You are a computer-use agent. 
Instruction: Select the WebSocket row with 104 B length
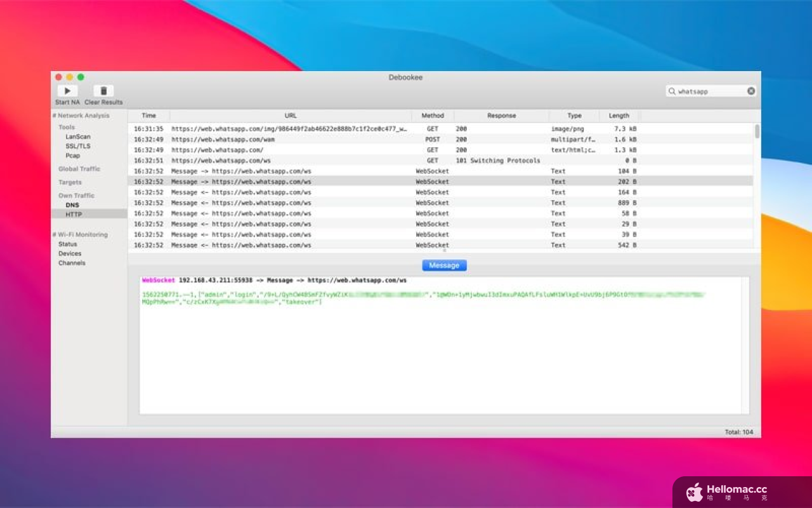[x=441, y=171]
